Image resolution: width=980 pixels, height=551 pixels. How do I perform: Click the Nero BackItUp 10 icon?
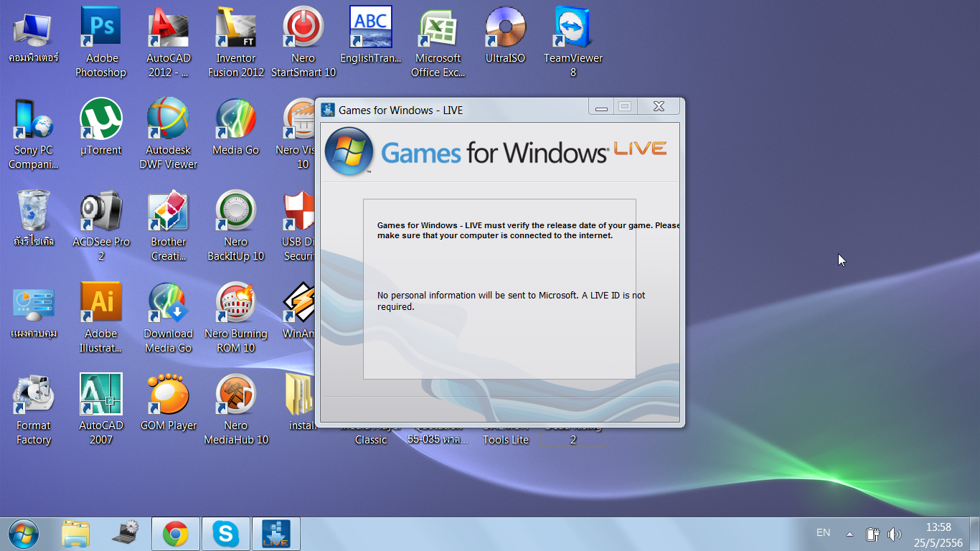pyautogui.click(x=236, y=227)
